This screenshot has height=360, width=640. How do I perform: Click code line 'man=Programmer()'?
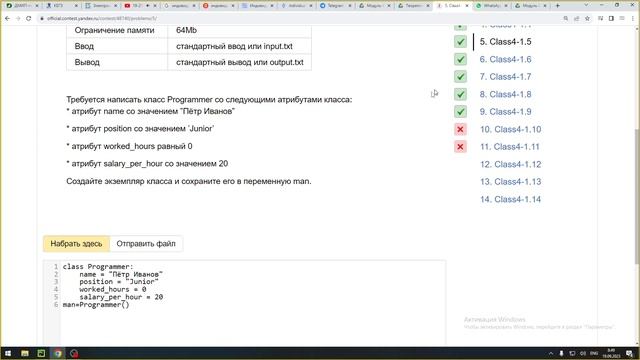pyautogui.click(x=96, y=304)
